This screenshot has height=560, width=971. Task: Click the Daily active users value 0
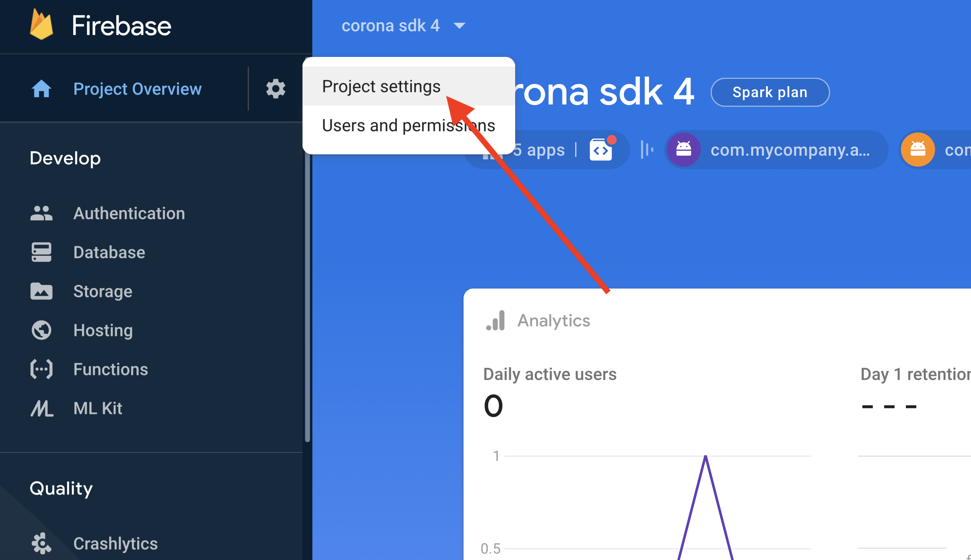pyautogui.click(x=493, y=406)
